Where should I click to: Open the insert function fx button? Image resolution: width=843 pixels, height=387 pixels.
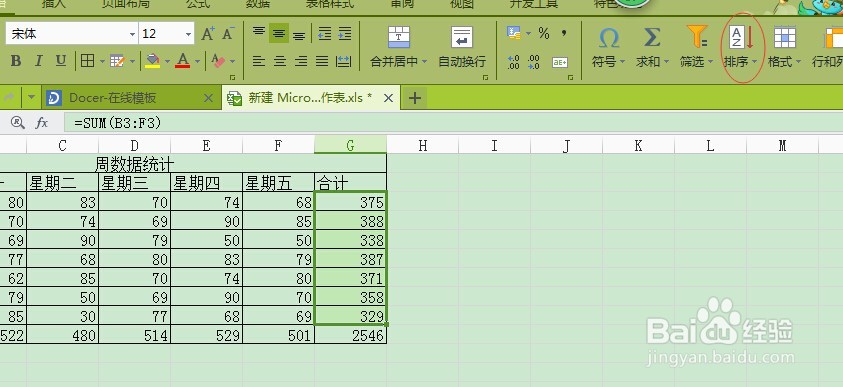pos(41,123)
